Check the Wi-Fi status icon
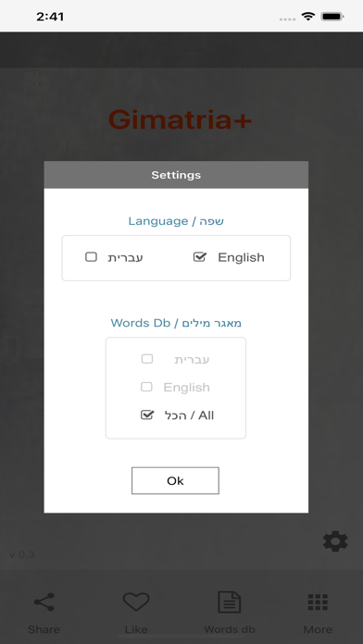The height and width of the screenshot is (644, 363). [x=307, y=17]
